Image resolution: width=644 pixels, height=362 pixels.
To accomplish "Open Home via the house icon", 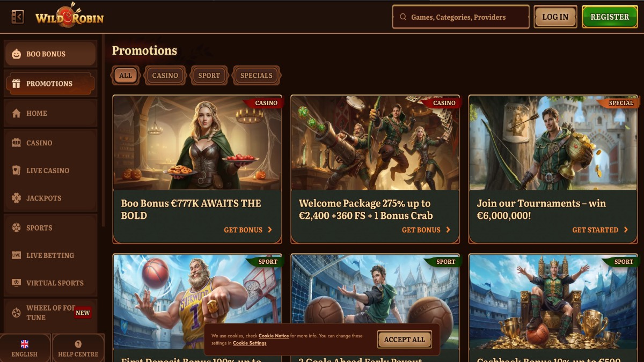I will pos(16,113).
